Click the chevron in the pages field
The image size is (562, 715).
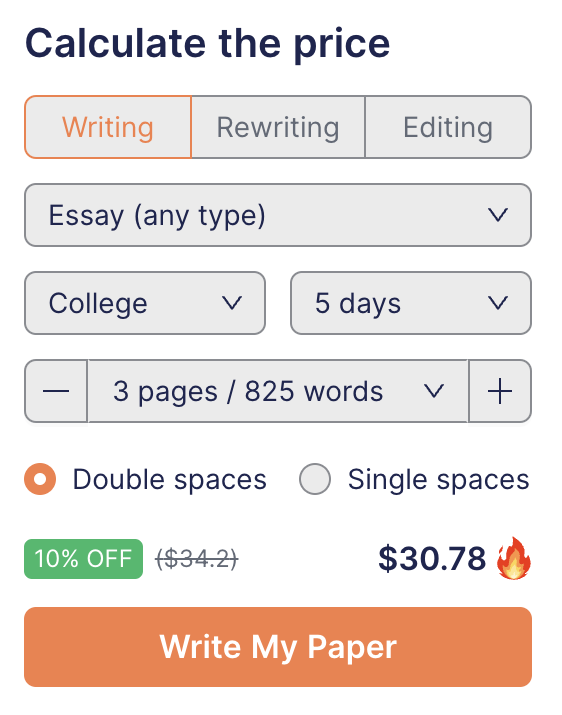433,391
